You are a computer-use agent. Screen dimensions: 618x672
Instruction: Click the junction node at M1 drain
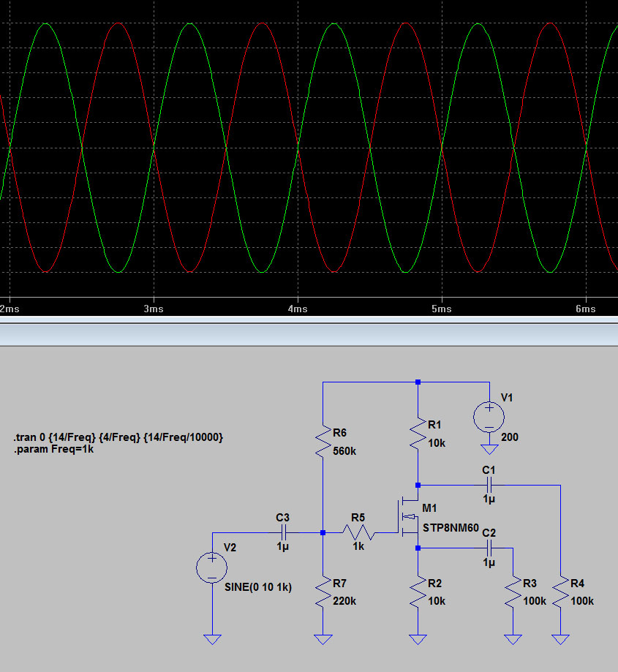coord(418,486)
